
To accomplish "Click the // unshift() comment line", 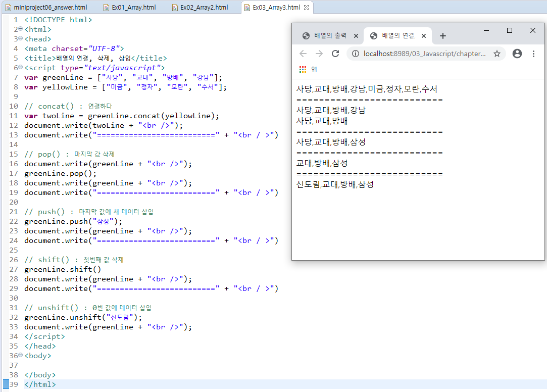I will pyautogui.click(x=87, y=308).
